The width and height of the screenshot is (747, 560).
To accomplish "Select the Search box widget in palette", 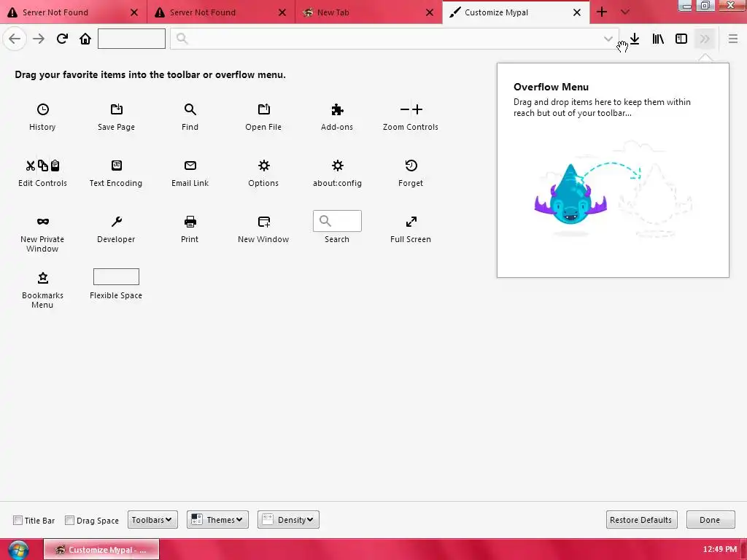I will [337, 221].
